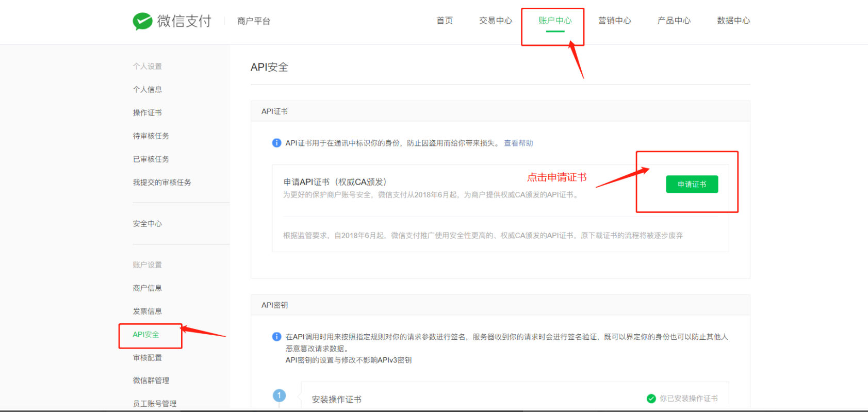Open 我提交的审核任务 sidebar item
Viewport: 868px width, 412px height.
pyautogui.click(x=162, y=182)
